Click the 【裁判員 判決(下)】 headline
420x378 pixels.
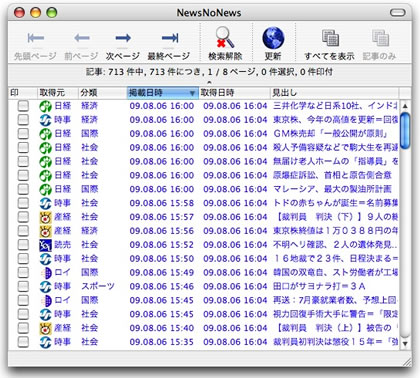click(335, 217)
